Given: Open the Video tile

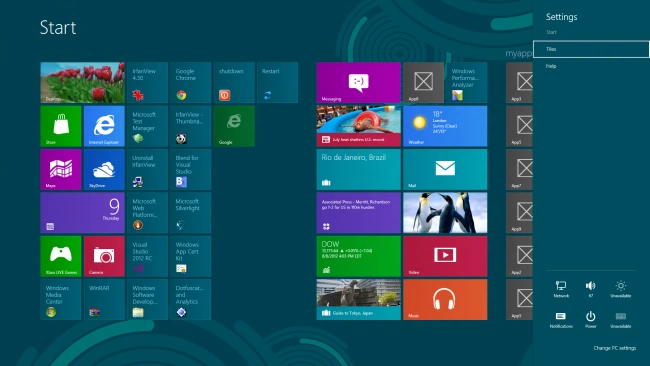Looking at the screenshot, I should point(445,256).
